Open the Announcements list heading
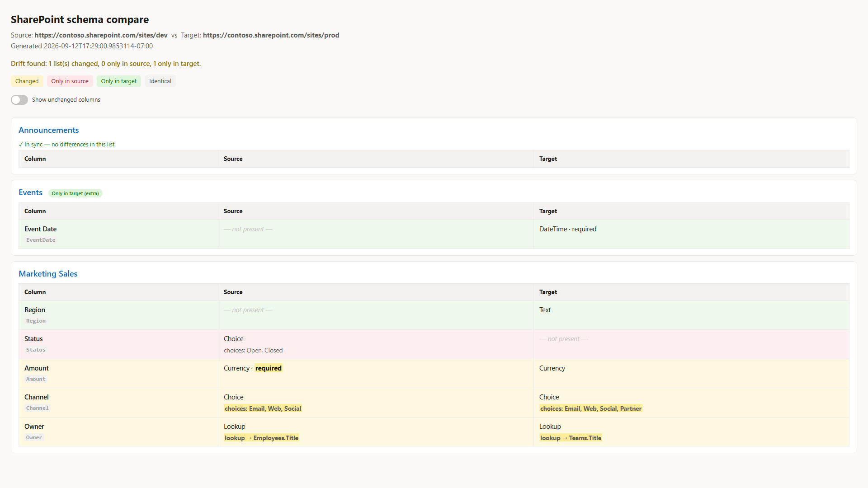 [49, 130]
